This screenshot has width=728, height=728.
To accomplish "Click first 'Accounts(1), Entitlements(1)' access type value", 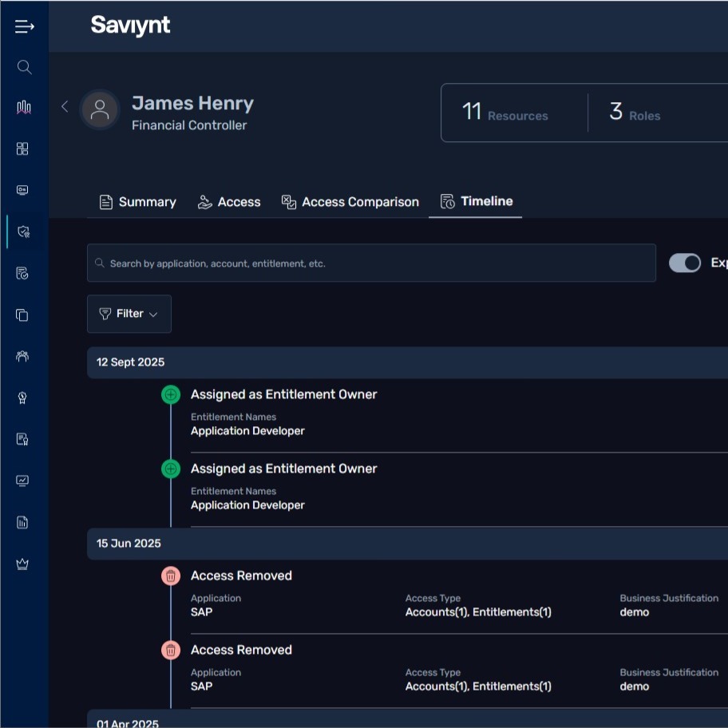I will (478, 612).
